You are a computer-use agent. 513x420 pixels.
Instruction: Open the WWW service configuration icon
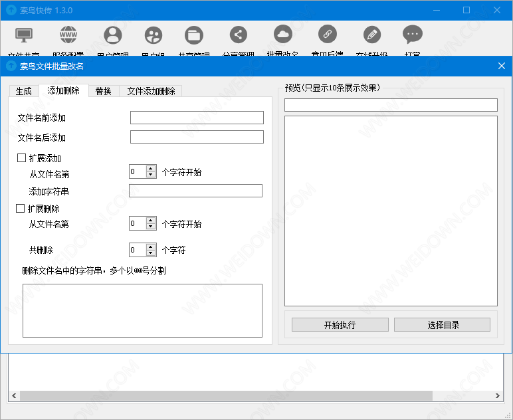coord(68,35)
